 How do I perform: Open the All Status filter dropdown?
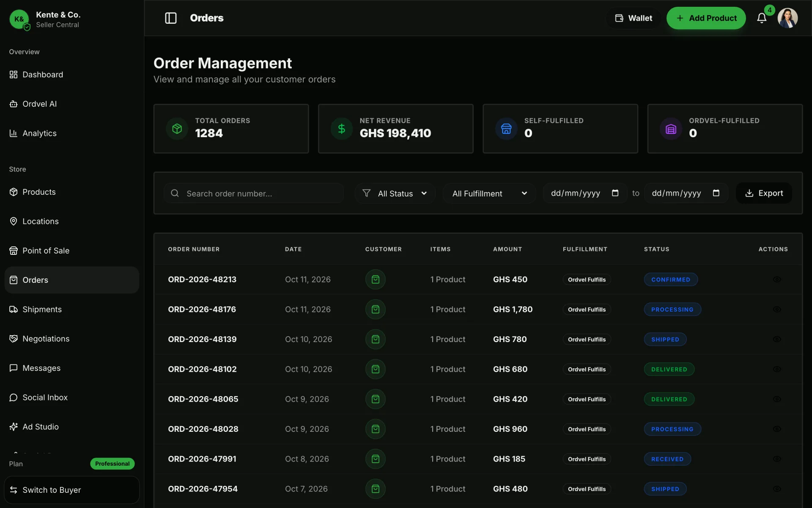(x=395, y=193)
